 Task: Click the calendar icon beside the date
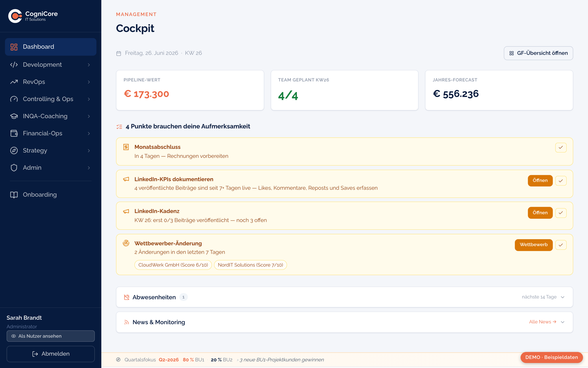pos(119,53)
